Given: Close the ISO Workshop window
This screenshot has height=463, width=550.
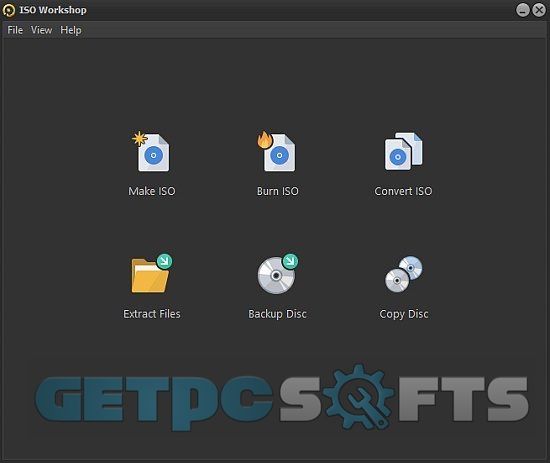Looking at the screenshot, I should pyautogui.click(x=539, y=10).
